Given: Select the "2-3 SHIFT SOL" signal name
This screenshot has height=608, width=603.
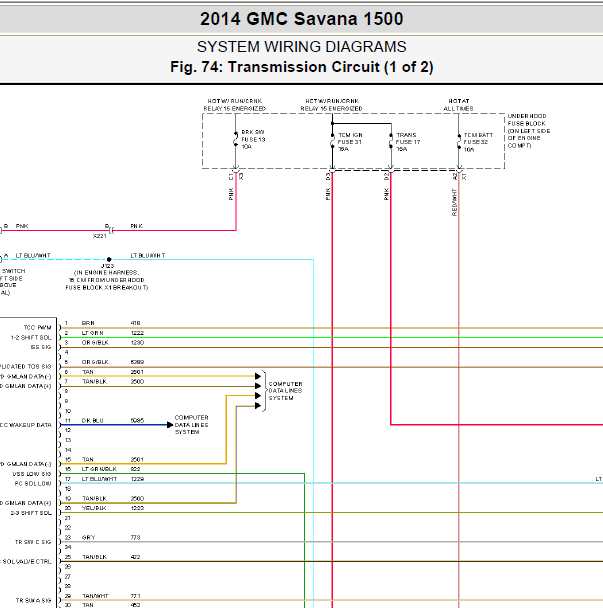Looking at the screenshot, I should pyautogui.click(x=31, y=513).
